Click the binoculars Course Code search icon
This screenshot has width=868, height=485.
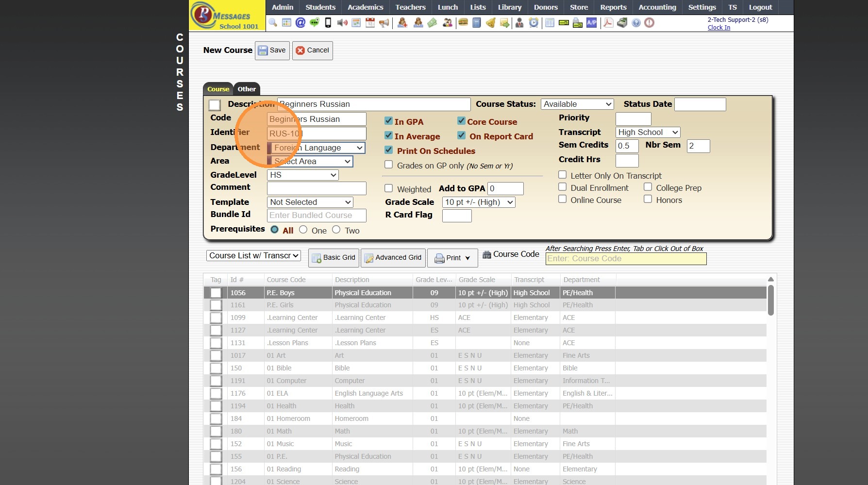pyautogui.click(x=486, y=254)
